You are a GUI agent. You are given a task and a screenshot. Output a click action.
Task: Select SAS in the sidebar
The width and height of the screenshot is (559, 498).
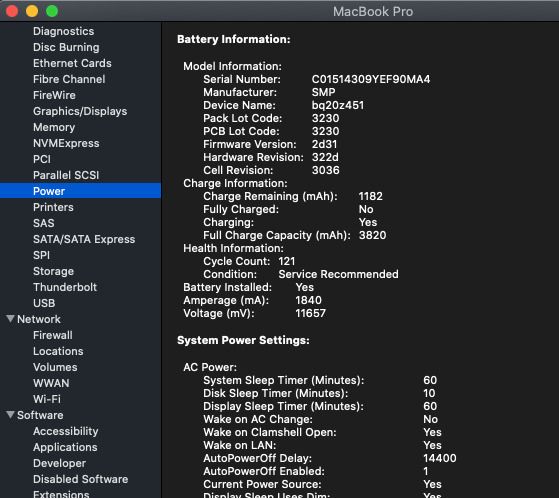(x=44, y=223)
